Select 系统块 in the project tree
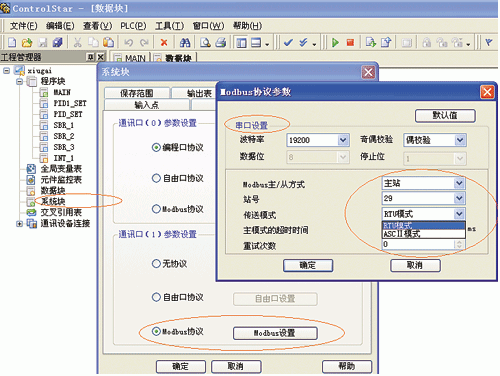 53,201
